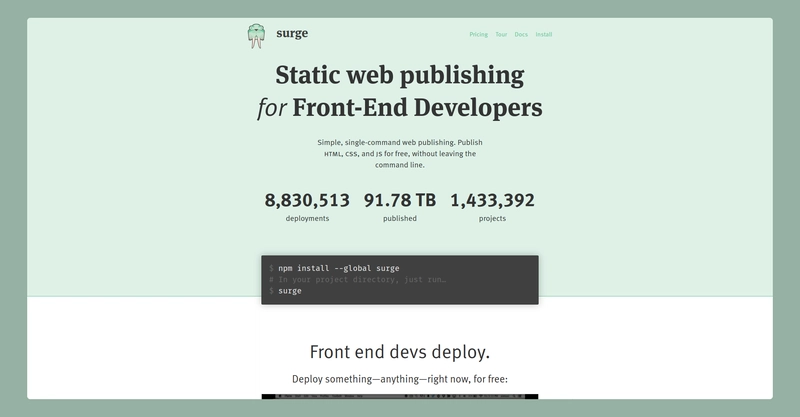Image resolution: width=800 pixels, height=417 pixels.
Task: Click the 'Front end devs deploy.' heading
Action: [399, 352]
